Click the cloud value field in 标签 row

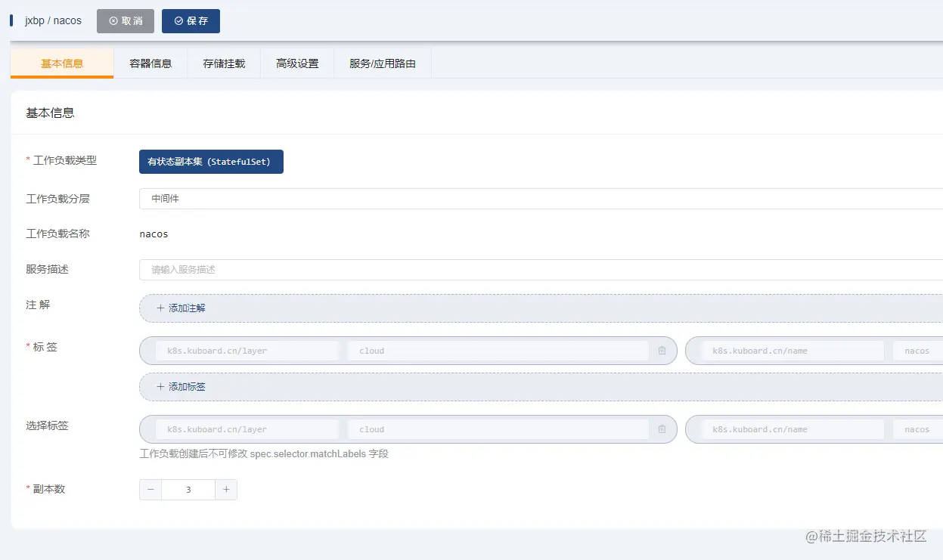click(x=498, y=351)
